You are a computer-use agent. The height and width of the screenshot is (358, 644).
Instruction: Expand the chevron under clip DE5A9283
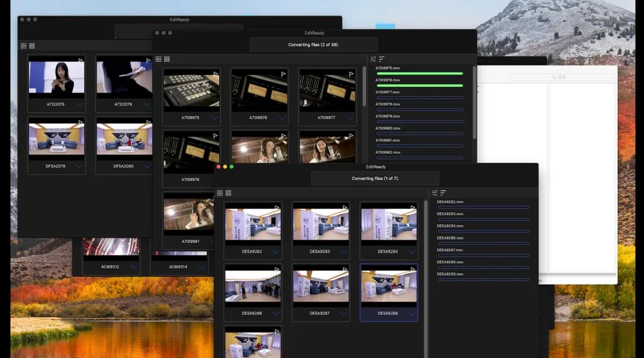(x=343, y=252)
